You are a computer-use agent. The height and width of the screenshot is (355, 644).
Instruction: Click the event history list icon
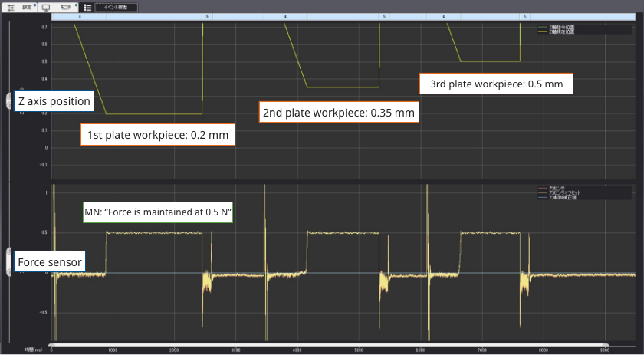coord(87,6)
